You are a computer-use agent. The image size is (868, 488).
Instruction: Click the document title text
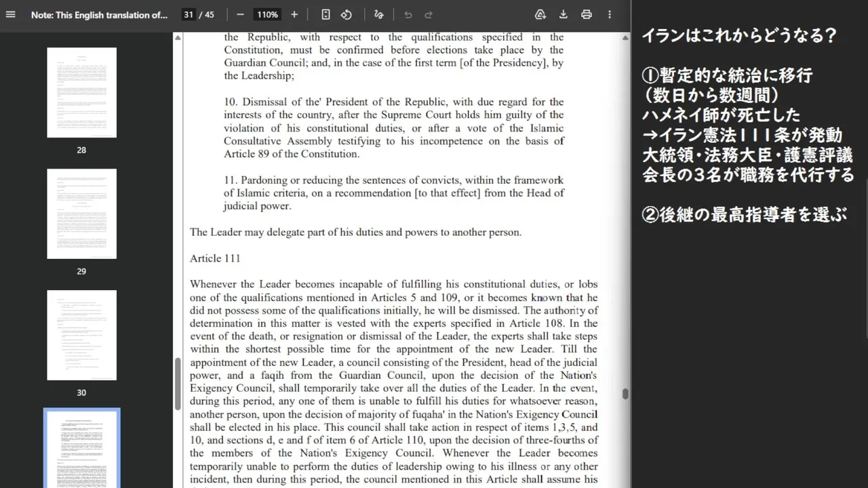tap(99, 14)
